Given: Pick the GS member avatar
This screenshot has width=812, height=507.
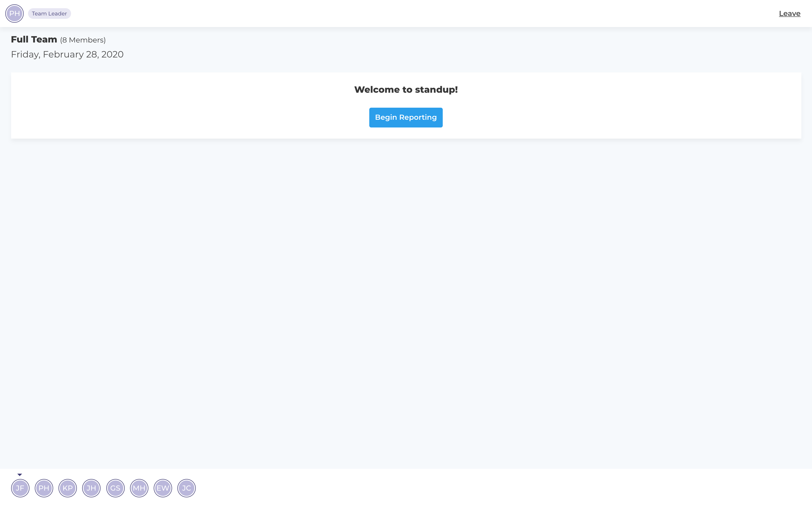Looking at the screenshot, I should 116,488.
